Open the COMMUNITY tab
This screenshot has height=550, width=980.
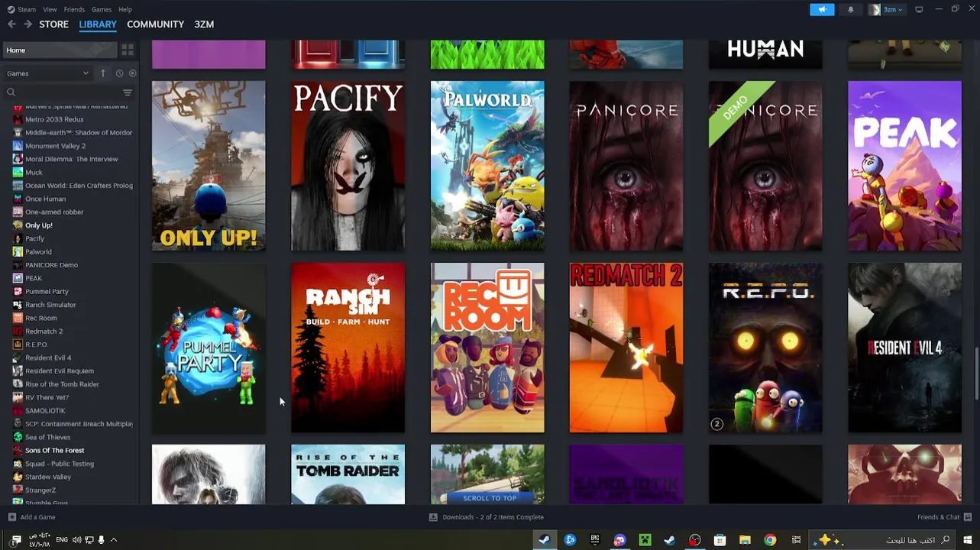pyautogui.click(x=155, y=24)
